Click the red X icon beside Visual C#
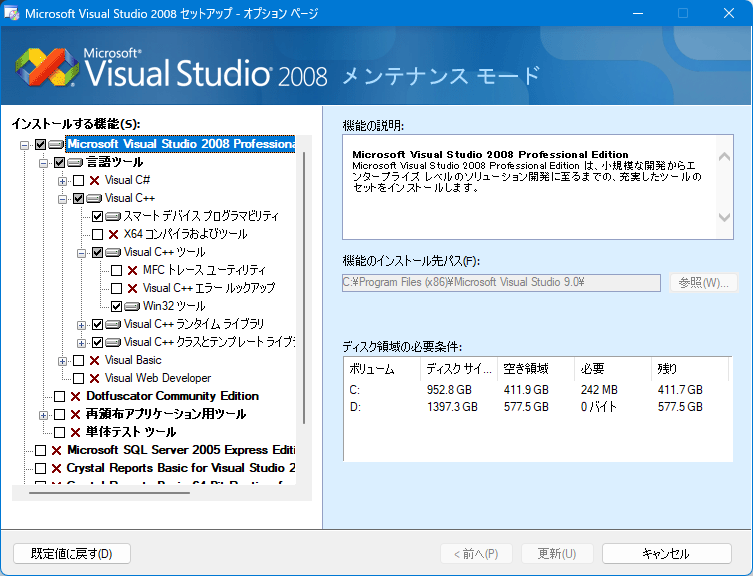This screenshot has width=753, height=576. coord(95,181)
